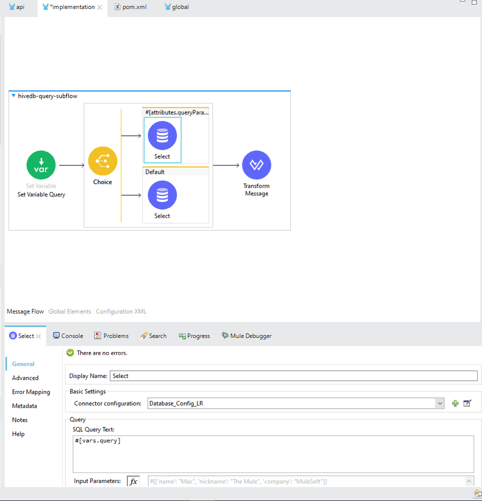
Task: Open the Progress tab
Action: tap(194, 336)
